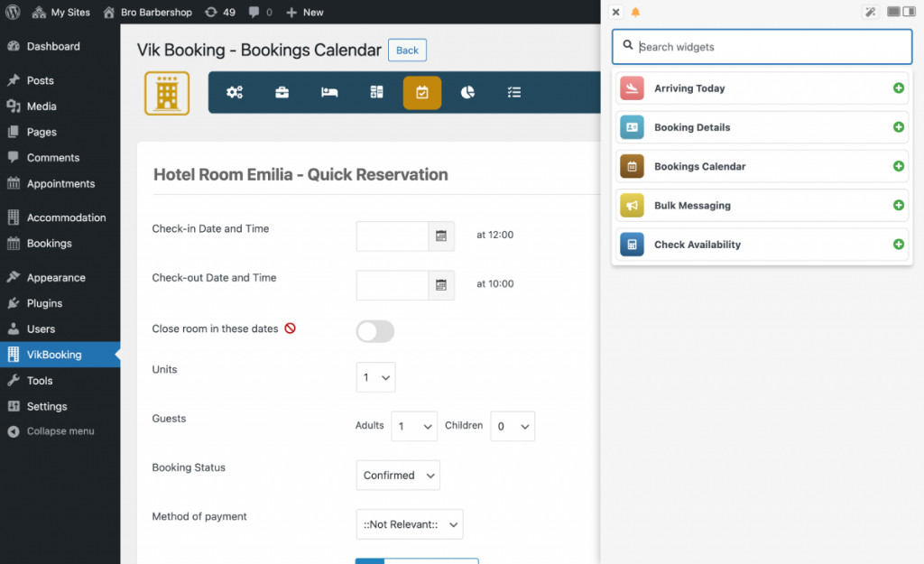Open the VikBooking global settings gear icon

coord(236,92)
